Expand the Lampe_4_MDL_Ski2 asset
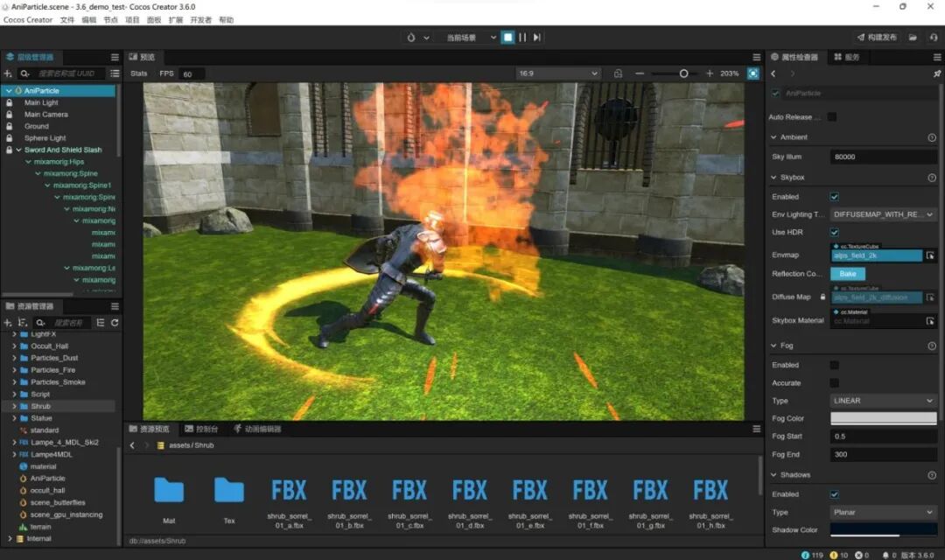 15,443
